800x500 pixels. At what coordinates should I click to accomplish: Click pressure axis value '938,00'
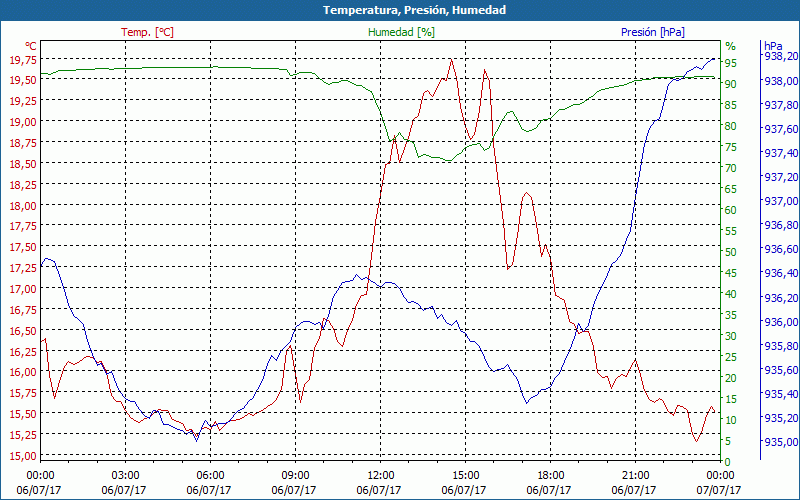pyautogui.click(x=781, y=81)
